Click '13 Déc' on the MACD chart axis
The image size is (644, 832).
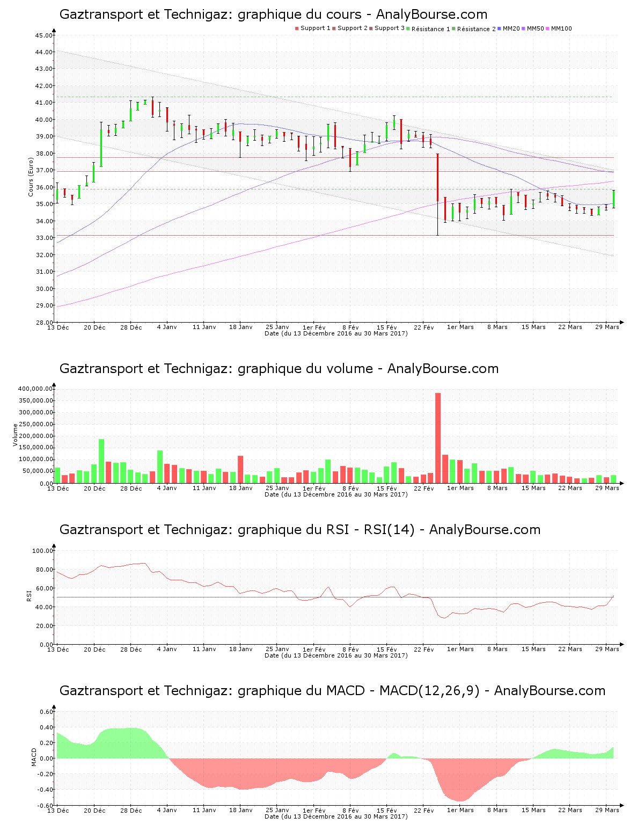click(58, 810)
